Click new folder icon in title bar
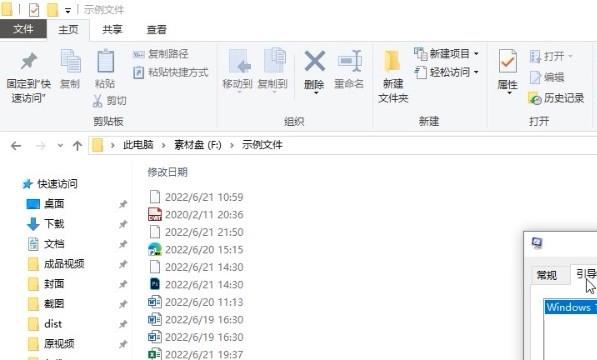This screenshot has height=360, width=597. coord(53,10)
